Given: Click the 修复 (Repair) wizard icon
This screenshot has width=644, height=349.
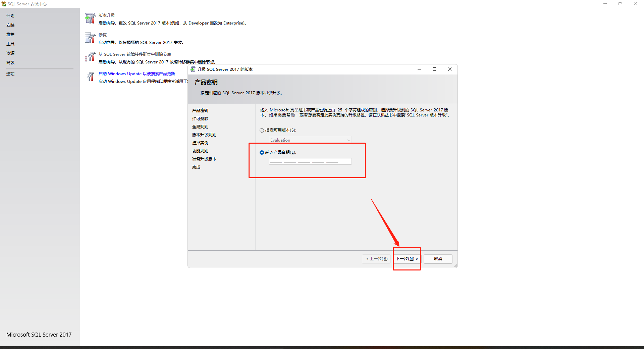Looking at the screenshot, I should coord(90,38).
